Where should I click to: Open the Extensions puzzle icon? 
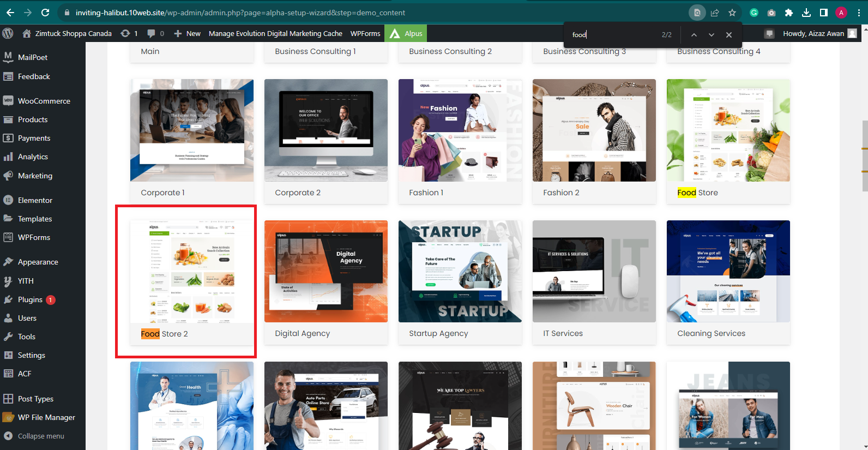point(789,13)
